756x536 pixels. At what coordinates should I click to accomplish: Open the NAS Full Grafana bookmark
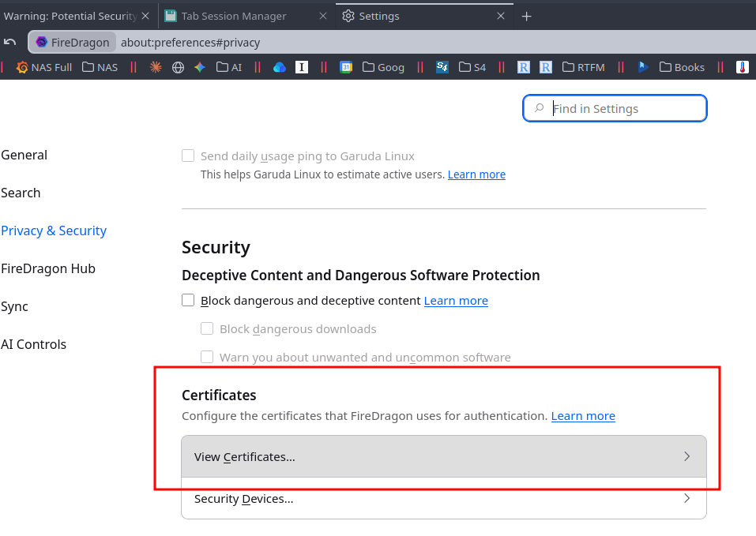(x=44, y=67)
